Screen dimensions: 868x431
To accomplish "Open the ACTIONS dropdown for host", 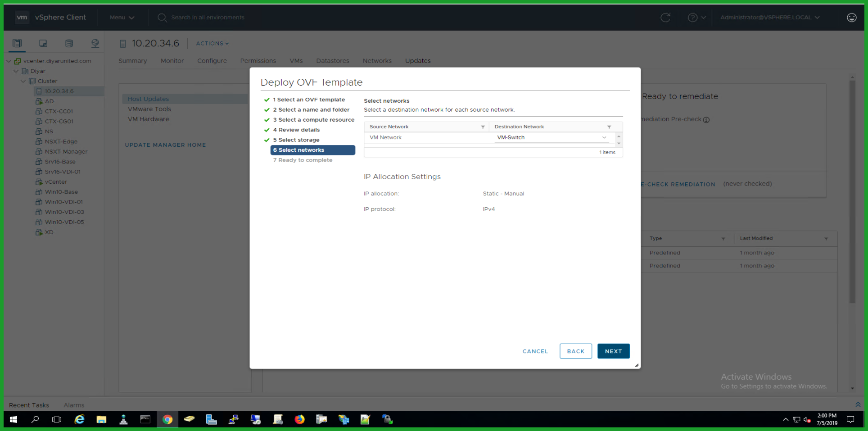I will [212, 44].
